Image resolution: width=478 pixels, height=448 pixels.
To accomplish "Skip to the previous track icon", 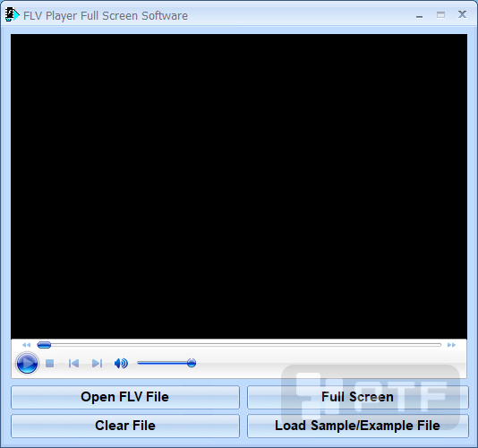I will click(x=73, y=363).
